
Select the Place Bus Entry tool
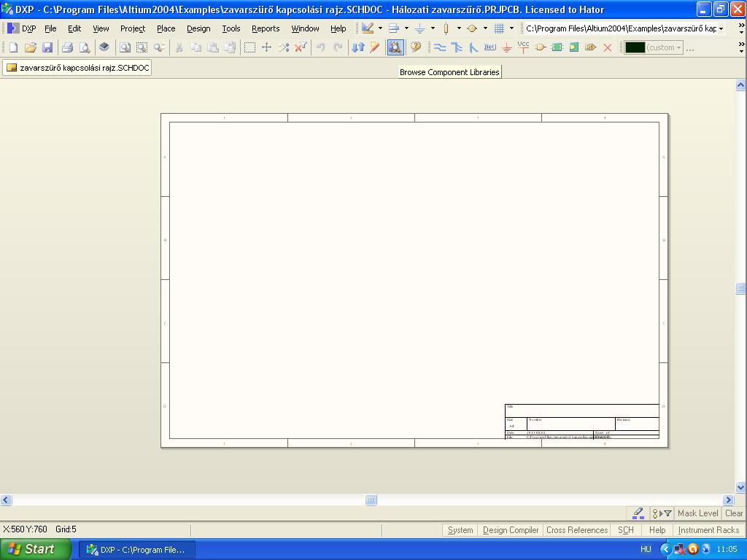pos(473,47)
